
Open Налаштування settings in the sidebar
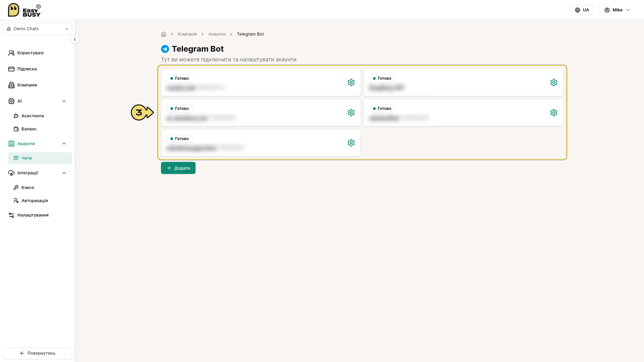[37, 215]
